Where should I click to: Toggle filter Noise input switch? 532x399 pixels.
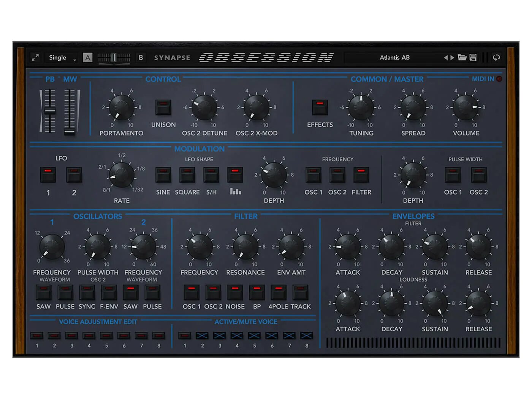235,293
